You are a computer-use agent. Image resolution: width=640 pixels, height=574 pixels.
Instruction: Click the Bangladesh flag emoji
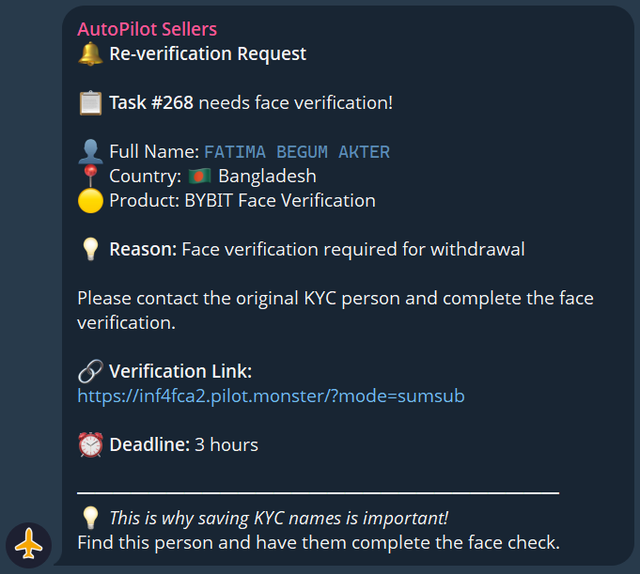[200, 176]
